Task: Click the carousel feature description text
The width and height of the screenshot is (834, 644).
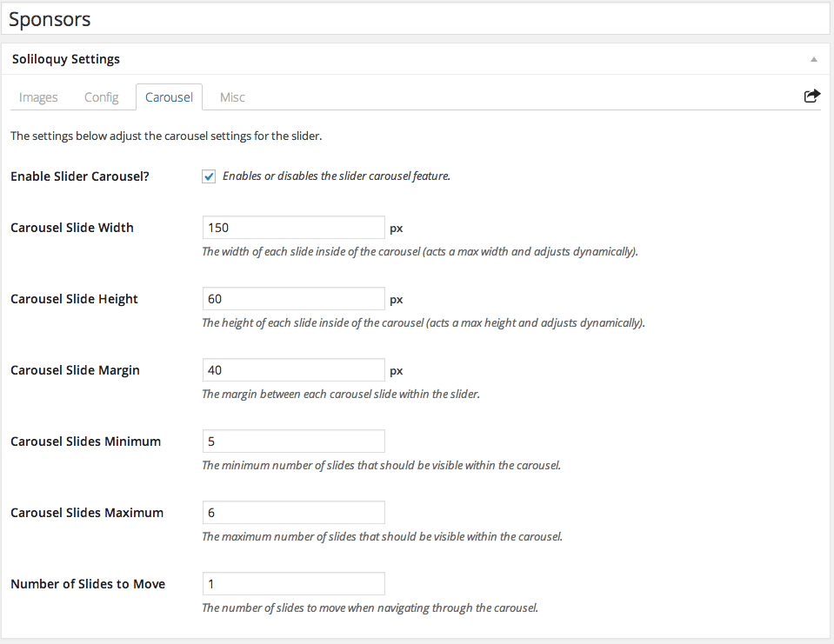Action: [x=337, y=176]
